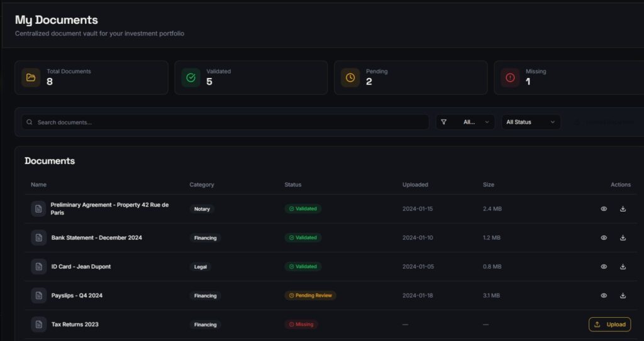Open Bank Statement - December 2024
This screenshot has width=644, height=341.
tap(96, 237)
